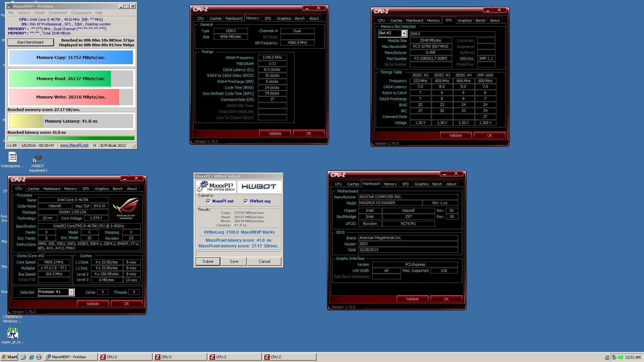Open Memory tab in CPU-Z SPD window

(x=433, y=20)
